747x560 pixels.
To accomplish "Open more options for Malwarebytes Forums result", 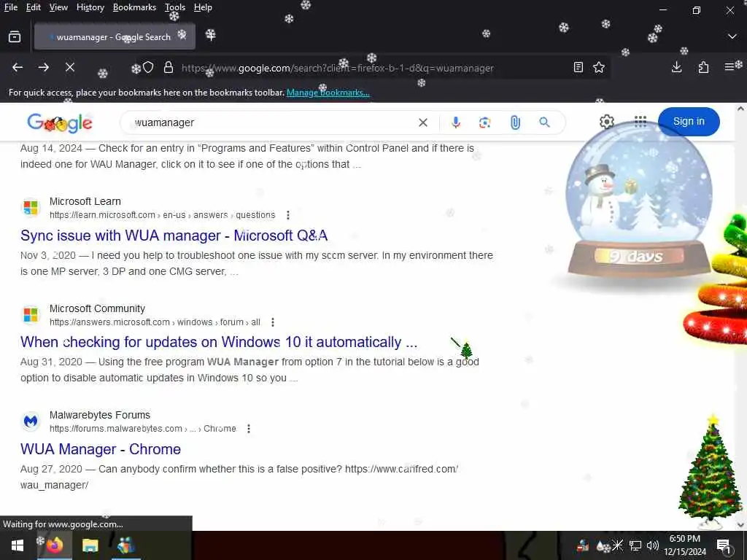I will pyautogui.click(x=248, y=429).
